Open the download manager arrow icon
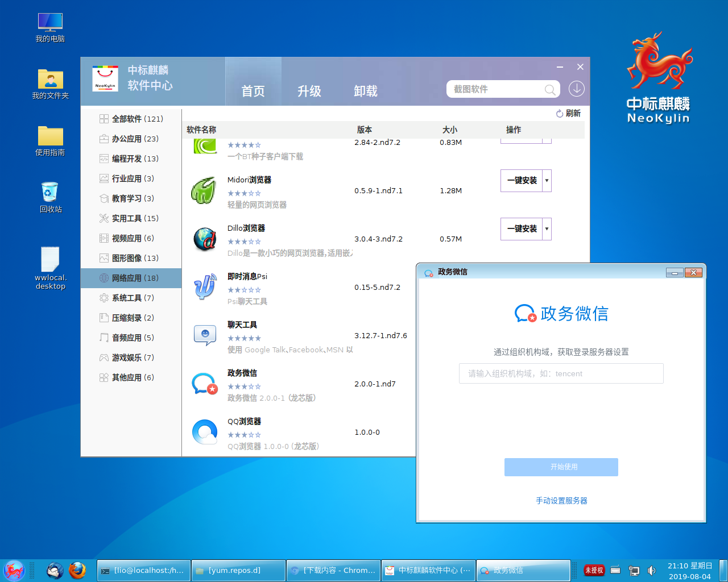 (x=577, y=89)
